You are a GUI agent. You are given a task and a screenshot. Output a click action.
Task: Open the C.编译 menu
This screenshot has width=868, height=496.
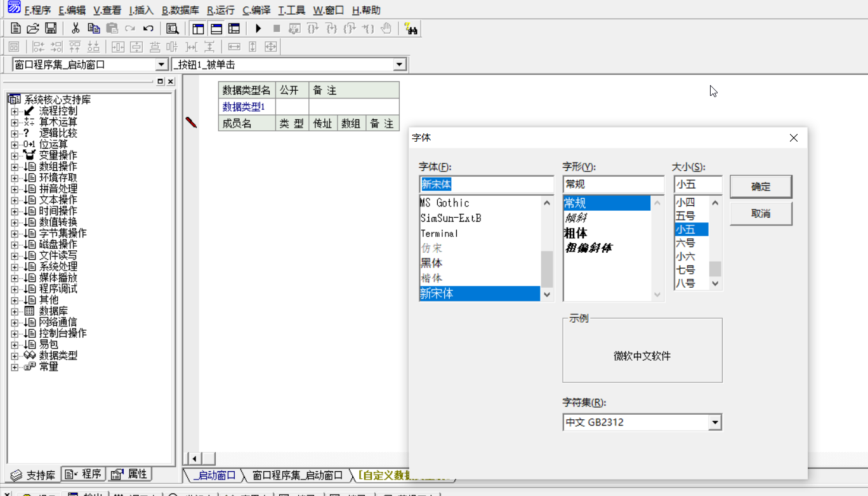pos(256,10)
